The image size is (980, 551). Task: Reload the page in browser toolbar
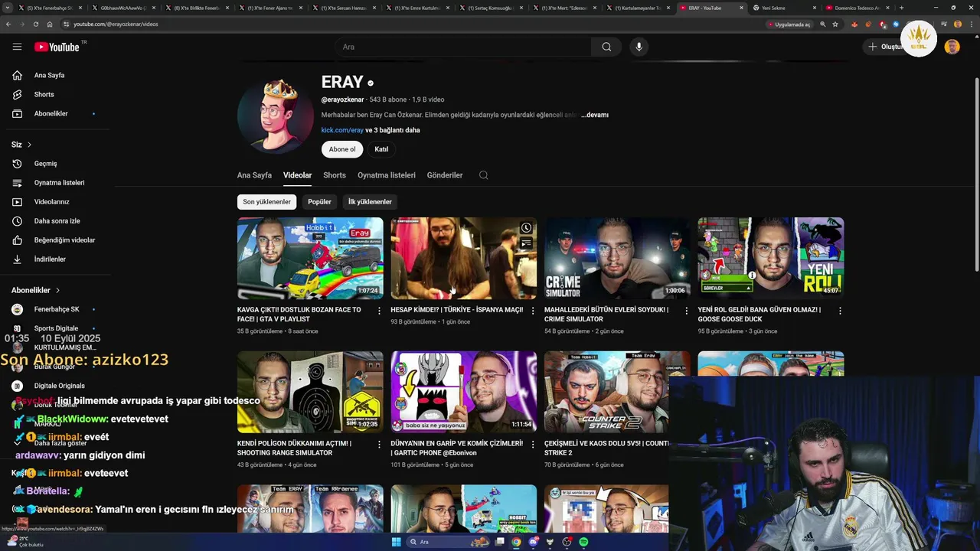point(36,24)
